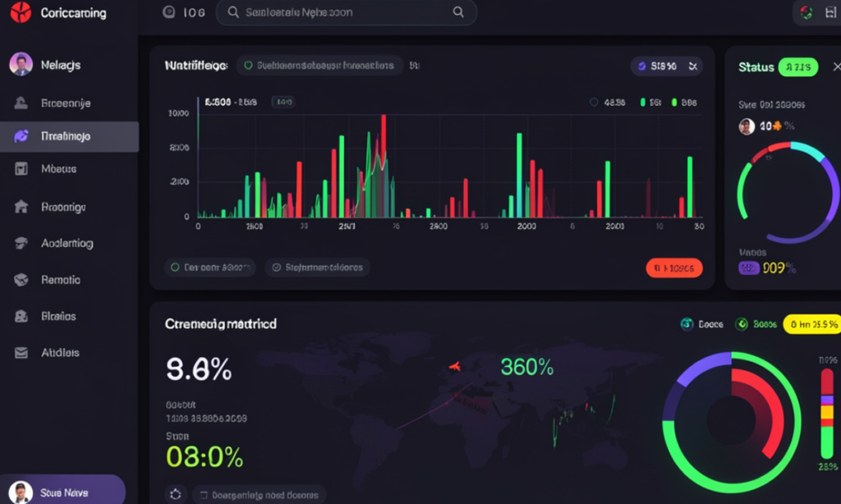Click the purple S18%0 badge
841x504 pixels.
[x=658, y=66]
